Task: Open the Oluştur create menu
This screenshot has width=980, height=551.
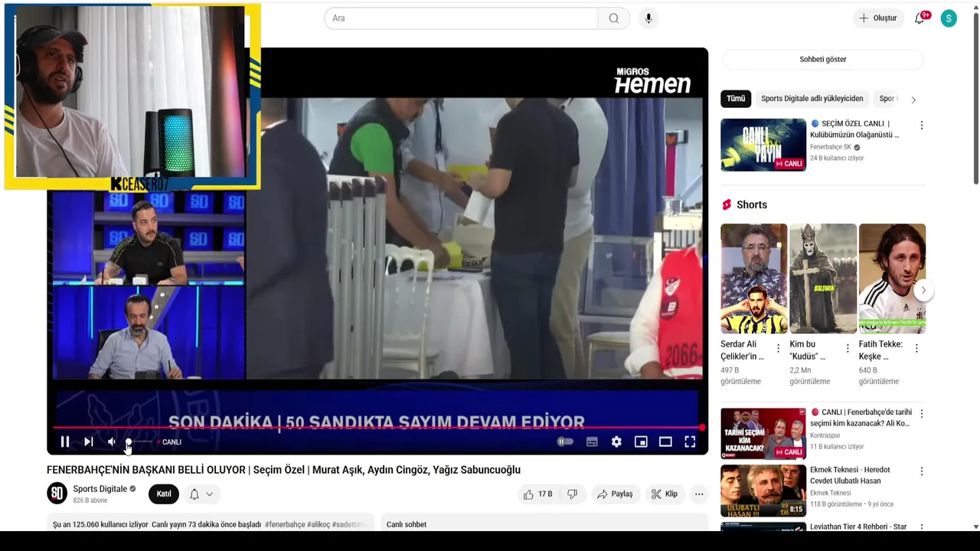Action: (877, 18)
